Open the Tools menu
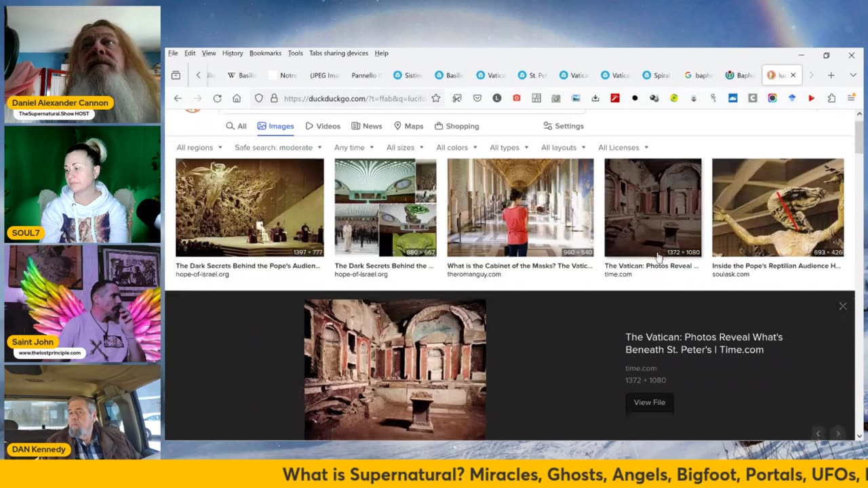 [x=295, y=53]
